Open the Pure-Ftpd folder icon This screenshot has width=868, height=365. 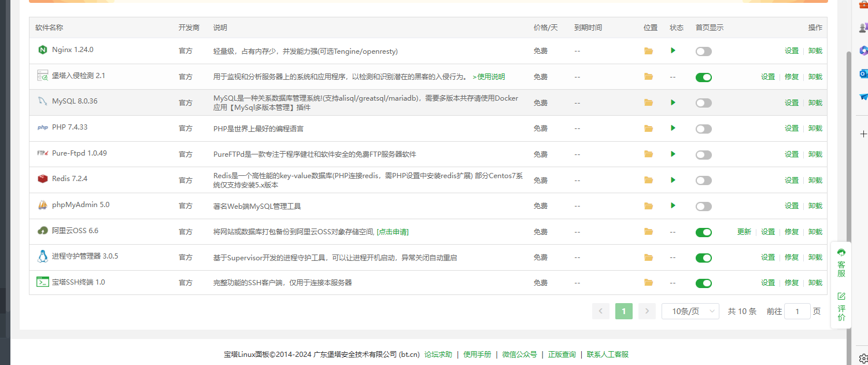click(x=648, y=154)
